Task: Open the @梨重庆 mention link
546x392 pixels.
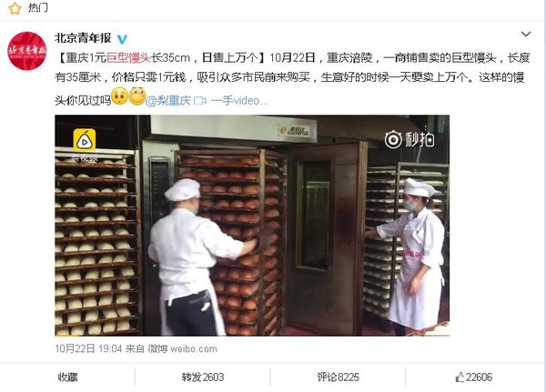Action: 167,101
